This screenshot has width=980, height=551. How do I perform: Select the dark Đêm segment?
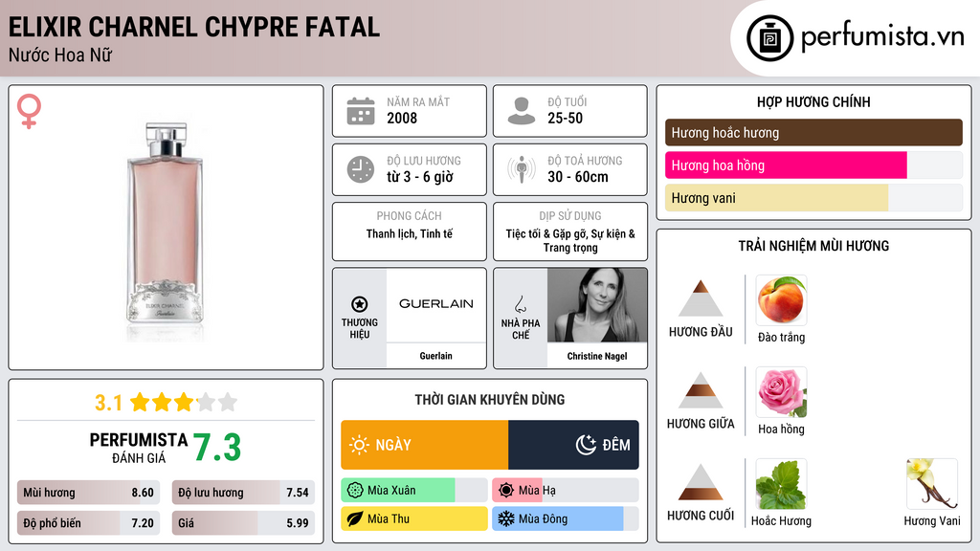[574, 445]
